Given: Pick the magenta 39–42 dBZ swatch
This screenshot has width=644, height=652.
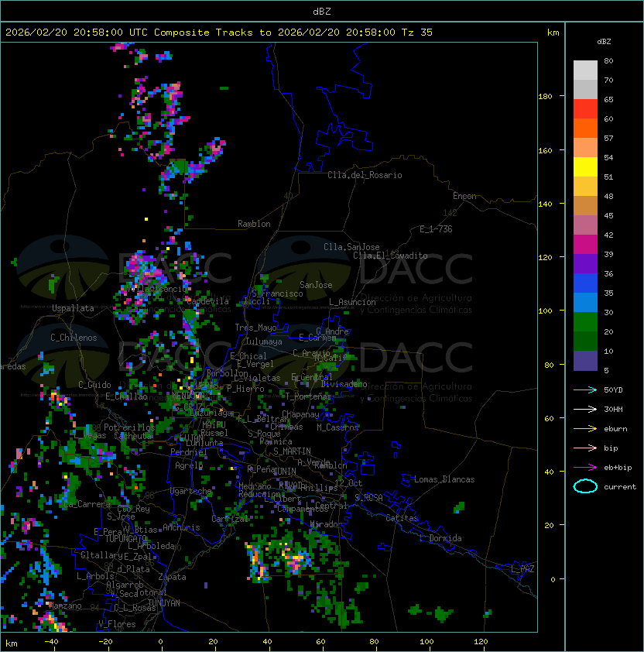Looking at the screenshot, I should [585, 245].
